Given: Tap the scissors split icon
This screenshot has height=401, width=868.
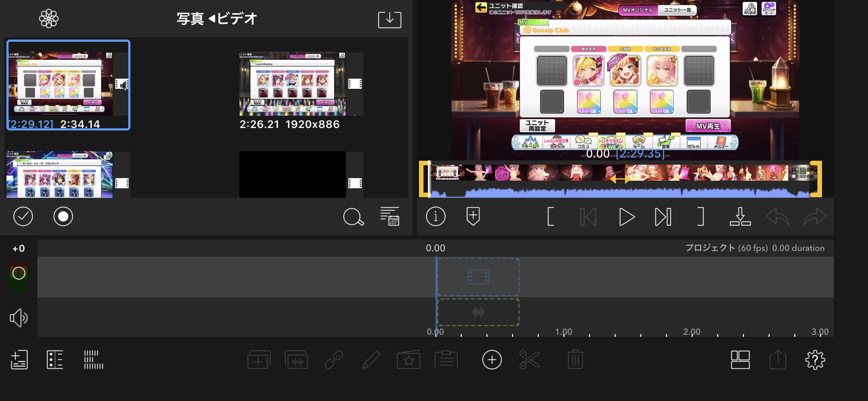Looking at the screenshot, I should point(530,360).
